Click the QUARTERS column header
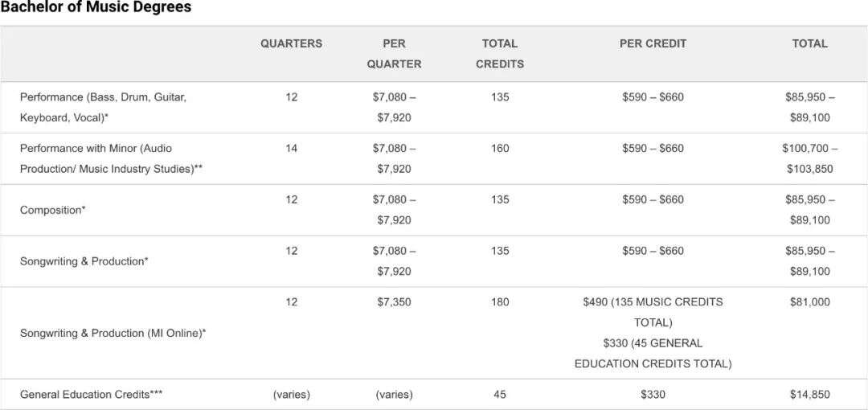This screenshot has height=410, width=868. (291, 43)
